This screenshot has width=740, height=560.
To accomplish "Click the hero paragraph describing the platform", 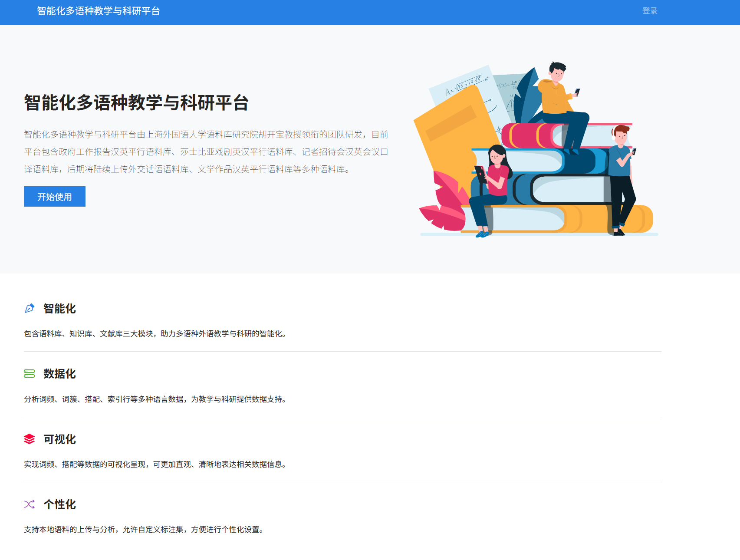I will 206,152.
